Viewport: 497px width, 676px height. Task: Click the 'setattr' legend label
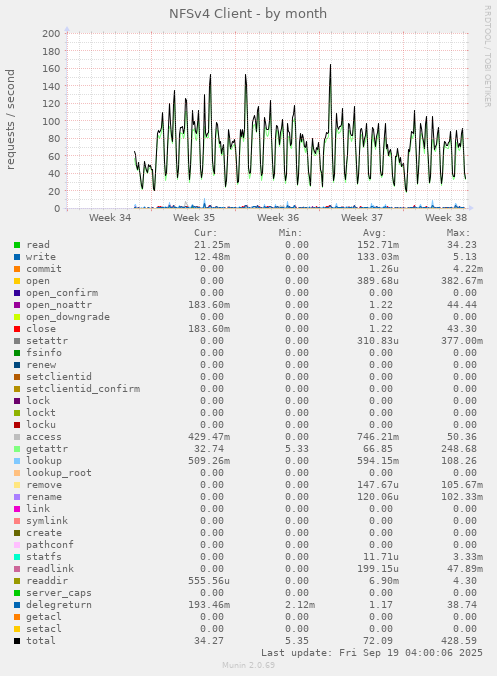47,341
